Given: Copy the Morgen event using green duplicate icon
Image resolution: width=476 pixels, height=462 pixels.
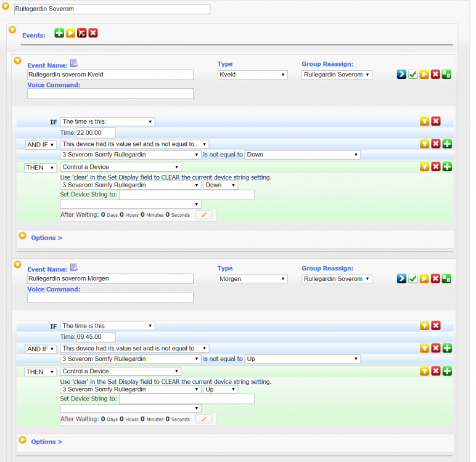Looking at the screenshot, I should coord(446,279).
